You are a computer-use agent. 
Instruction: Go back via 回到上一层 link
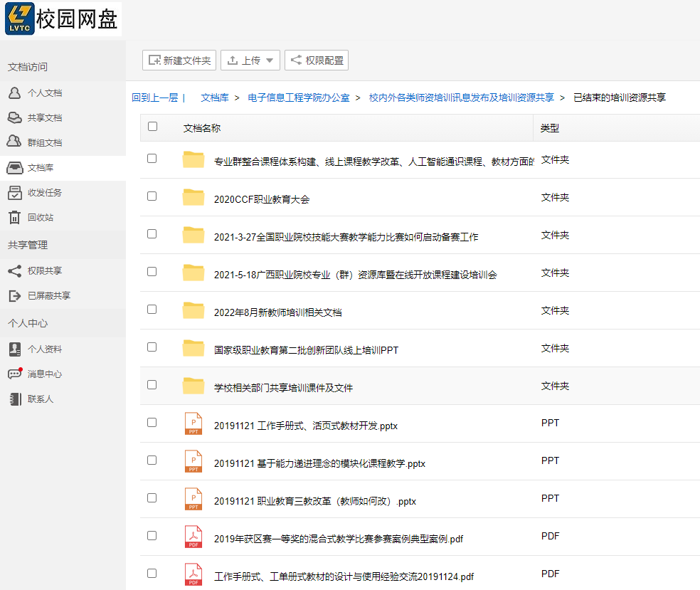(154, 98)
